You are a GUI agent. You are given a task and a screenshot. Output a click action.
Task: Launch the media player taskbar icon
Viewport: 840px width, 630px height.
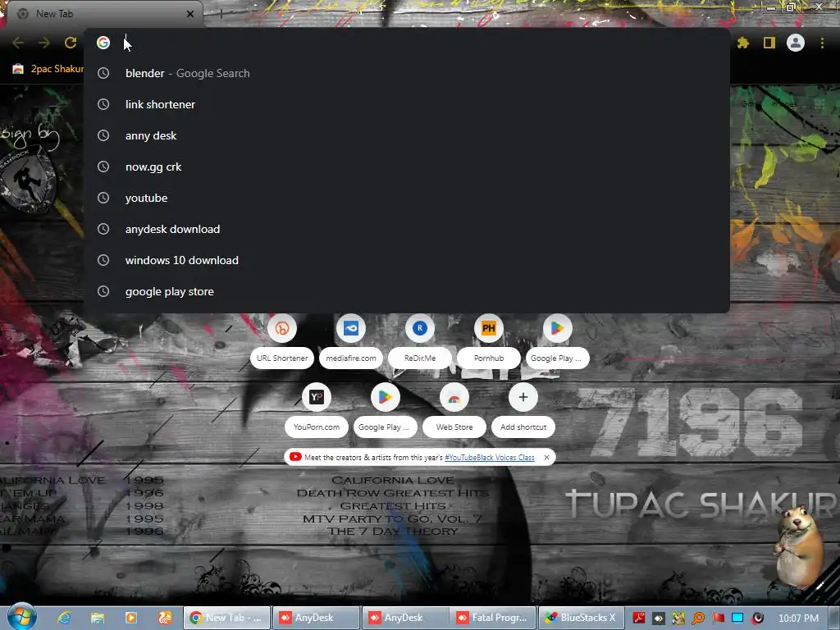pyautogui.click(x=131, y=618)
